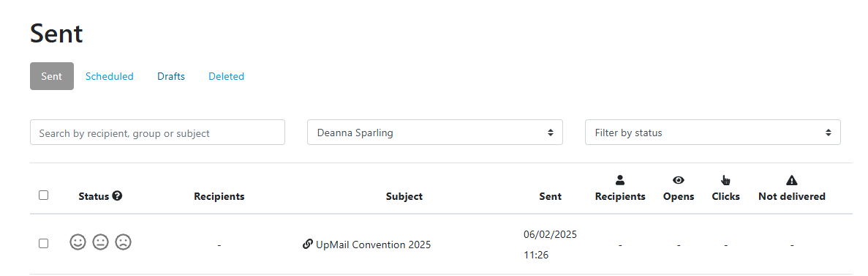The height and width of the screenshot is (276, 868).
Task: Select the Sent tab button
Action: pos(51,76)
